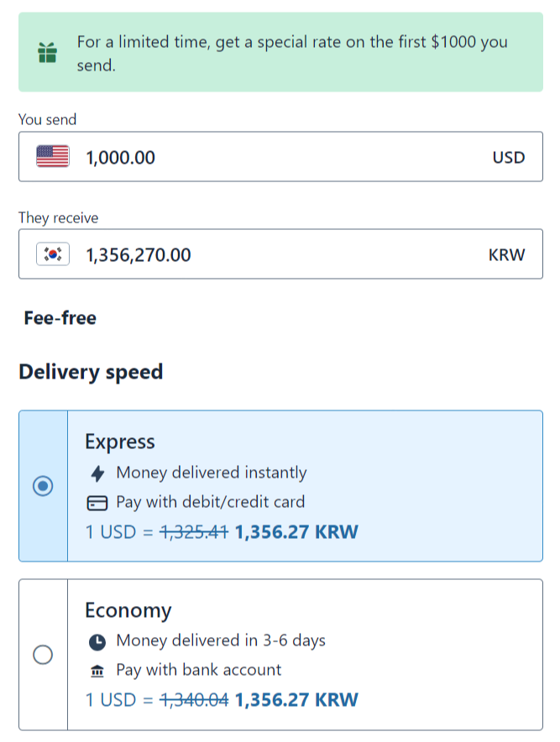
Task: Click the debit/credit card icon
Action: 97,503
